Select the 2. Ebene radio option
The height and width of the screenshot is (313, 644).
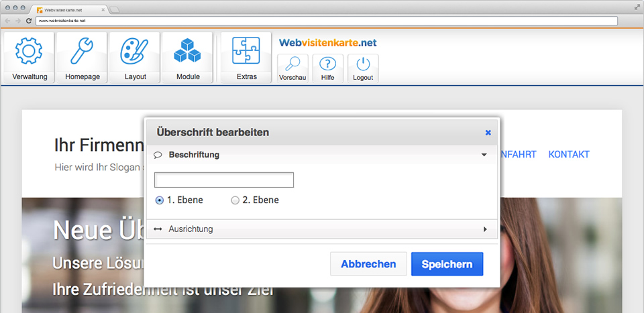pos(235,200)
